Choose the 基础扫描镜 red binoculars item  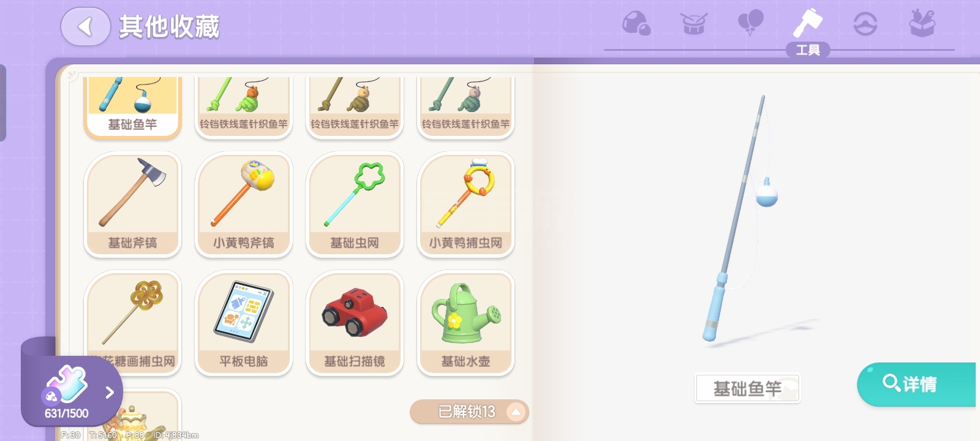tap(355, 323)
